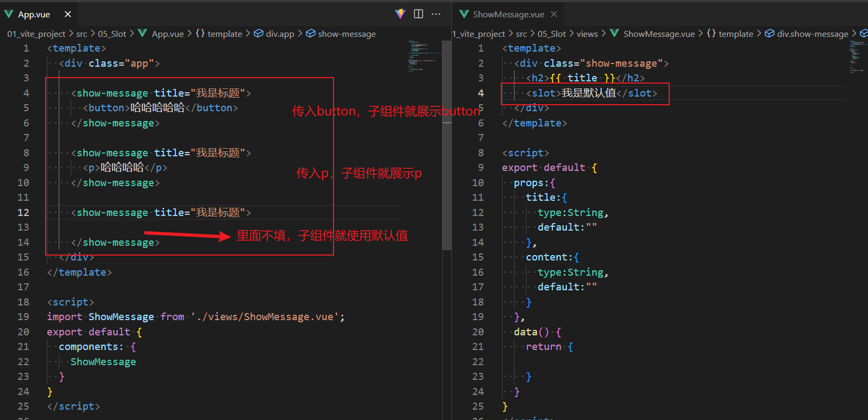Select the ShowMessage.vue editor tab

coord(508,14)
